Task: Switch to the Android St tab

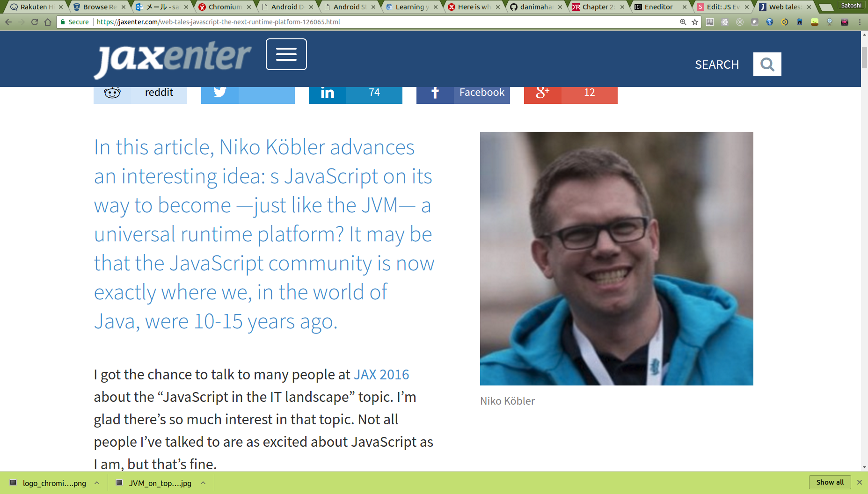Action: (349, 7)
